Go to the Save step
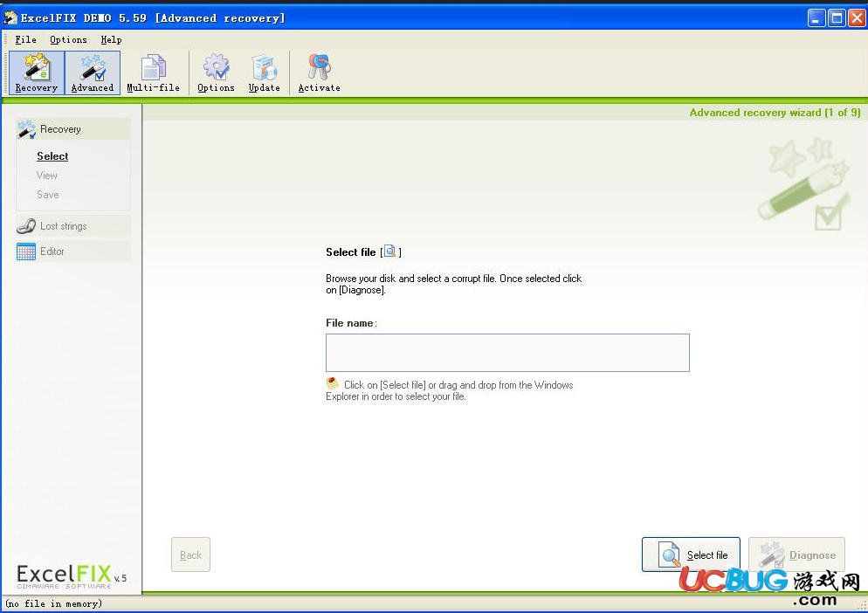Screen dimensions: 868x613 pos(48,195)
